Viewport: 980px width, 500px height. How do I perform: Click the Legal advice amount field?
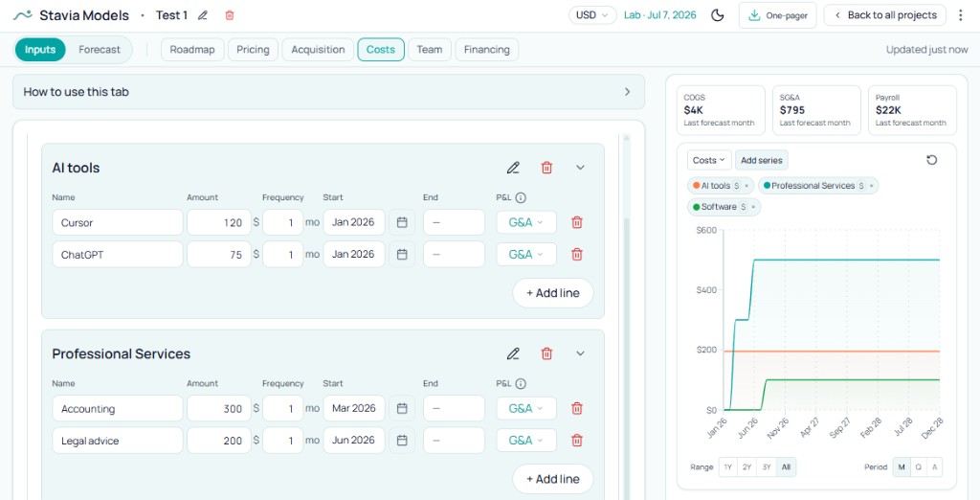tap(218, 441)
